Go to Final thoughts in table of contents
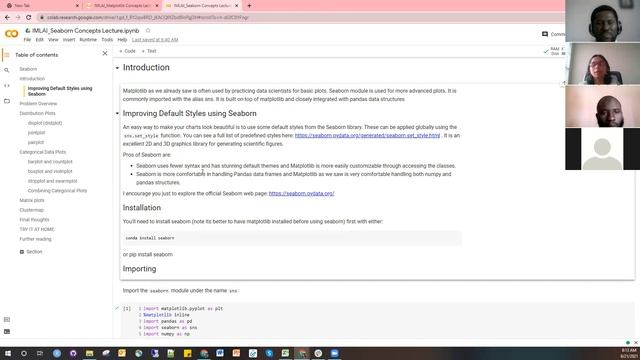 coord(34,220)
